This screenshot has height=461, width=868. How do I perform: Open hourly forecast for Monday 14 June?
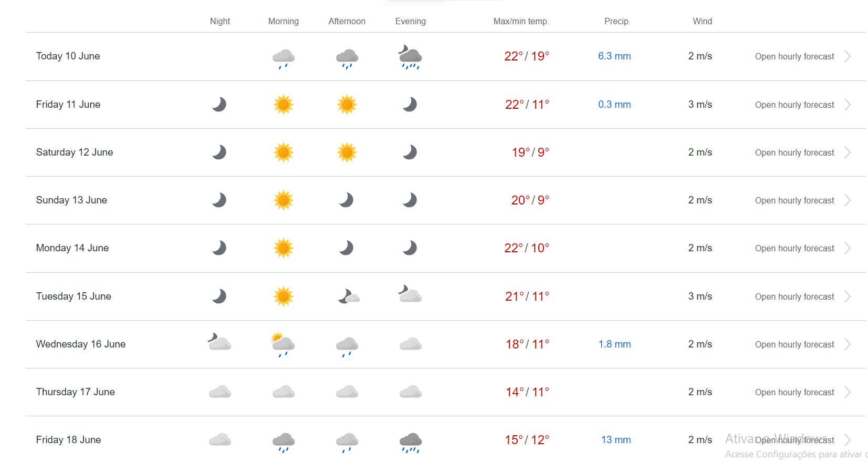pyautogui.click(x=794, y=248)
